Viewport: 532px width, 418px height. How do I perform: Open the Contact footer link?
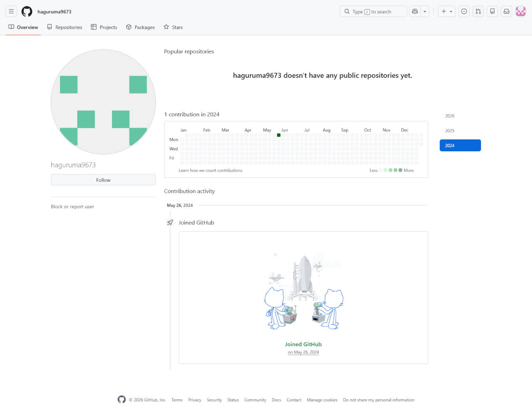(x=294, y=400)
